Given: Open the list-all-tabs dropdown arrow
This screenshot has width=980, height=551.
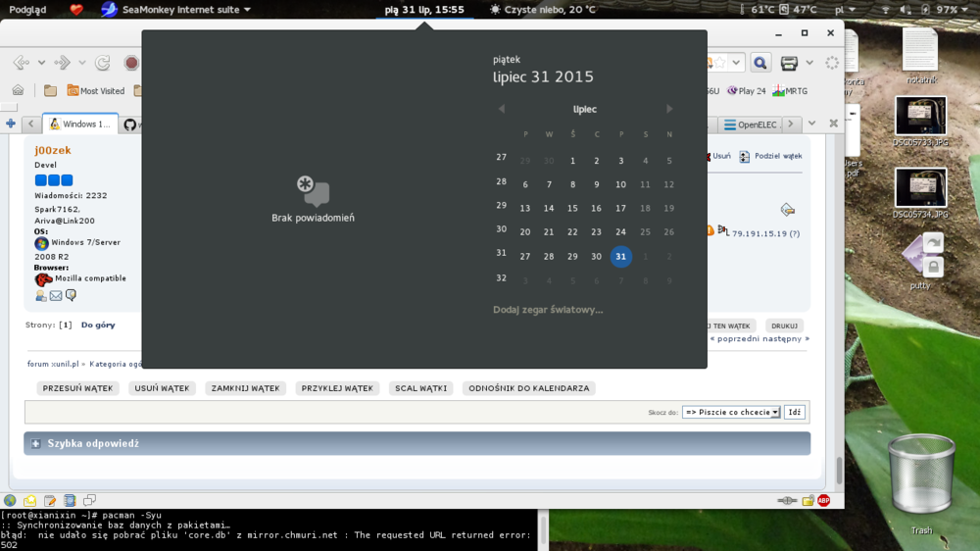Looking at the screenshot, I should tap(811, 124).
